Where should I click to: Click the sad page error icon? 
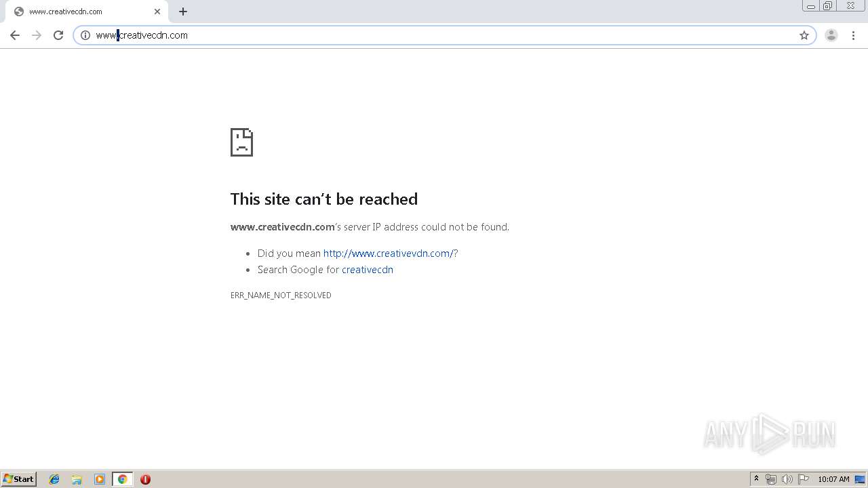click(x=241, y=142)
